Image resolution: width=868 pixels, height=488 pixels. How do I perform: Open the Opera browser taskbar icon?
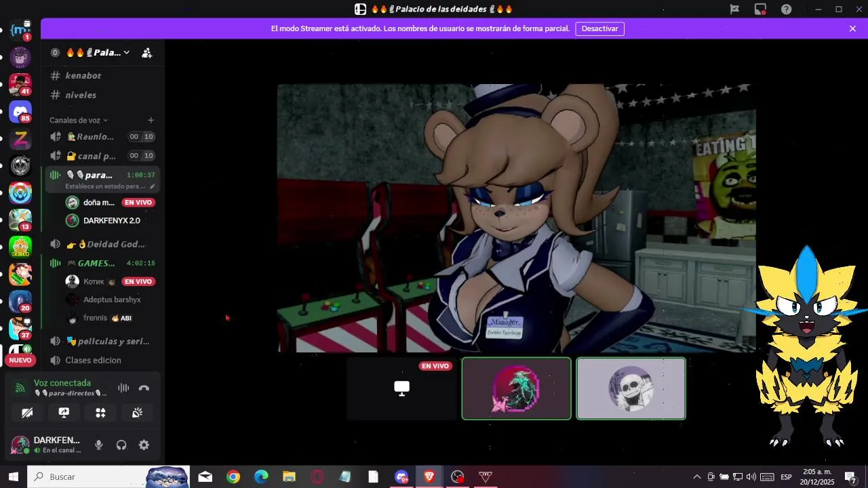point(317,477)
